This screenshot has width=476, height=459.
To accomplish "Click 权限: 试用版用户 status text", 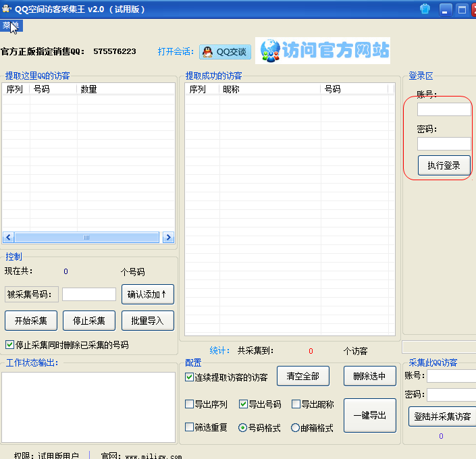I will [47, 456].
